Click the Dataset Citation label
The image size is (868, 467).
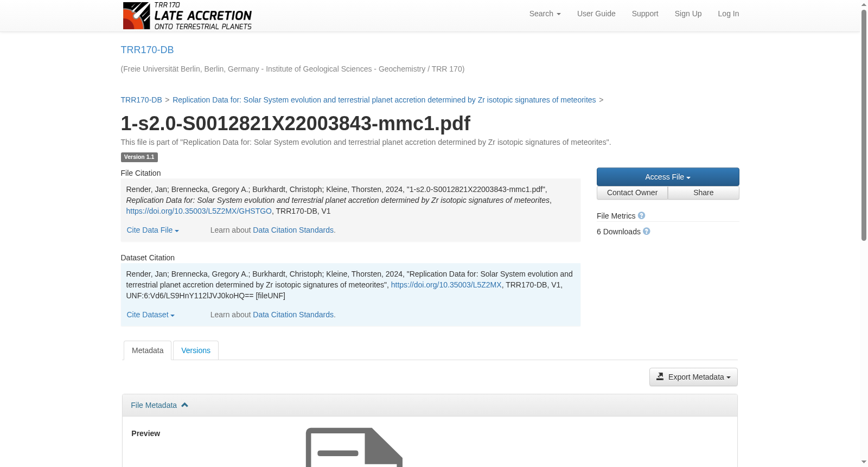coord(148,258)
